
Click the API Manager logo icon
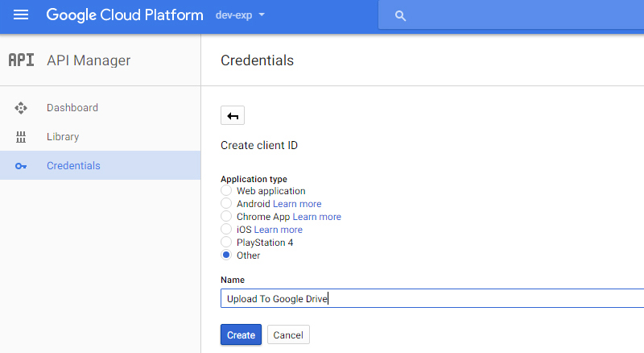click(22, 60)
